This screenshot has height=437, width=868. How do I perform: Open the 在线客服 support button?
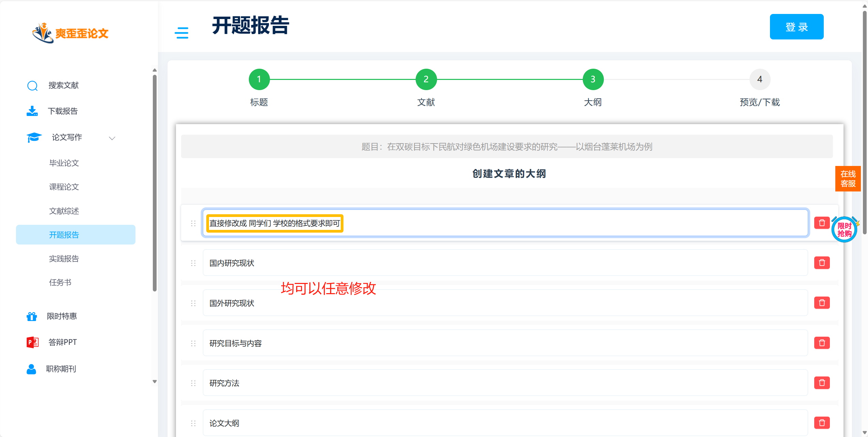(848, 179)
